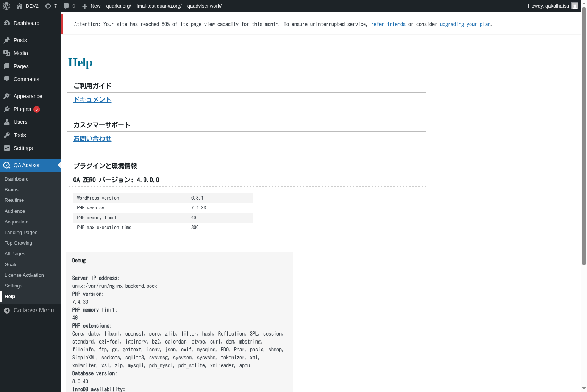Screen dimensions: 587x392
Task: Click the comments bubble icon in admin bar
Action: click(66, 6)
